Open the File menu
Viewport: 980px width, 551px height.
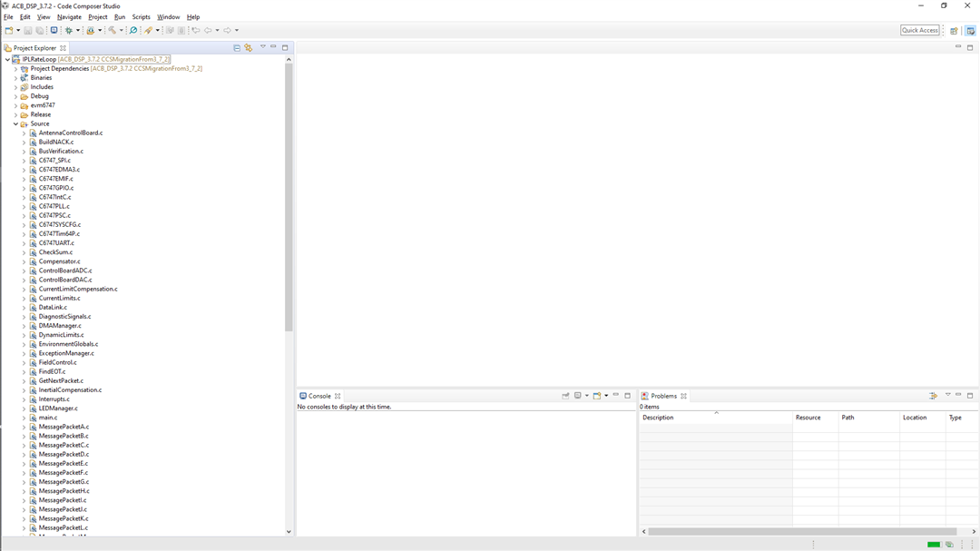point(8,17)
